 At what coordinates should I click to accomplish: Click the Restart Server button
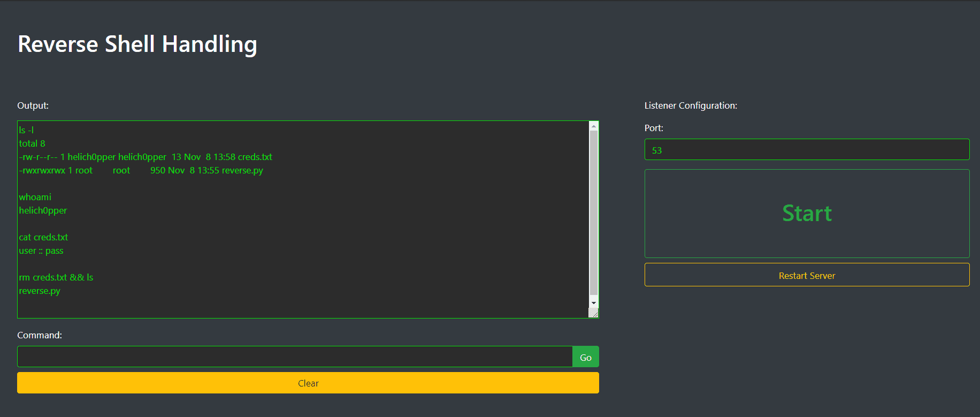pyautogui.click(x=807, y=275)
